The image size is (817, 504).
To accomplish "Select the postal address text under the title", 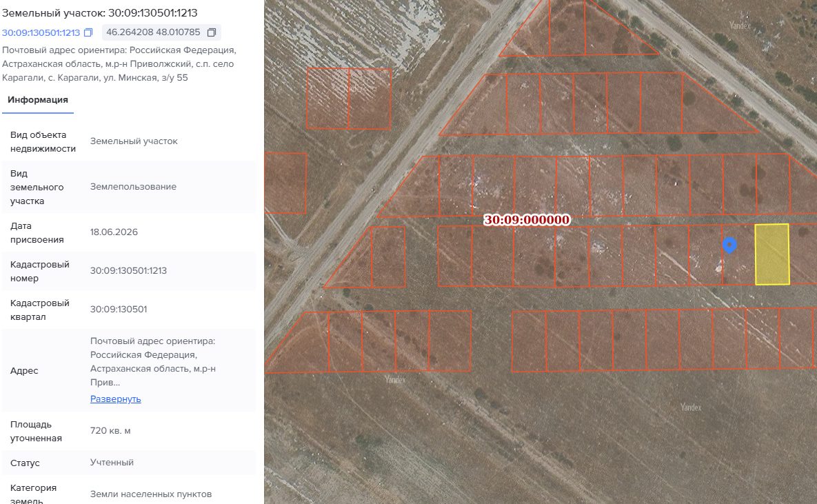I will pos(119,63).
